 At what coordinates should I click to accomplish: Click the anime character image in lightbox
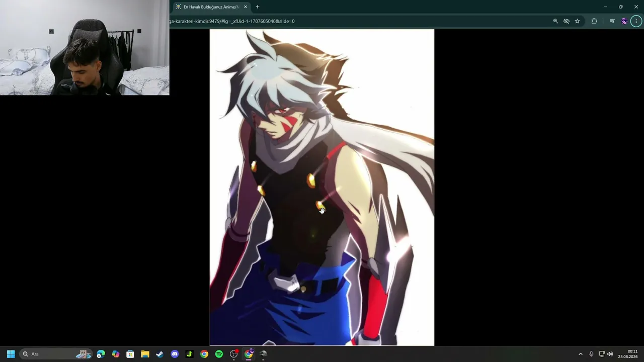(x=322, y=187)
